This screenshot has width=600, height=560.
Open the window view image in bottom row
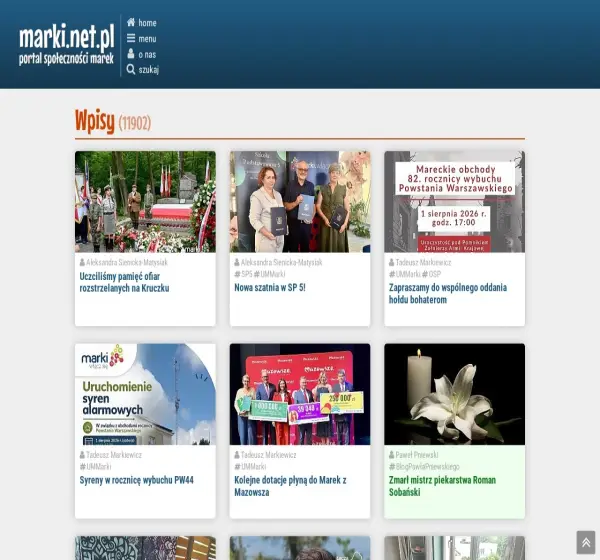point(455,548)
